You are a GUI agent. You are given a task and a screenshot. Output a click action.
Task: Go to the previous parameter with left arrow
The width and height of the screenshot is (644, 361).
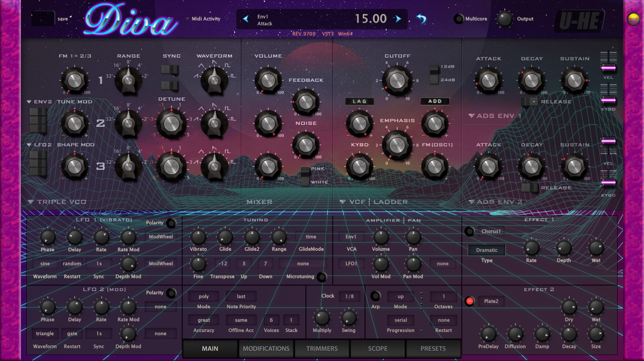[x=246, y=18]
